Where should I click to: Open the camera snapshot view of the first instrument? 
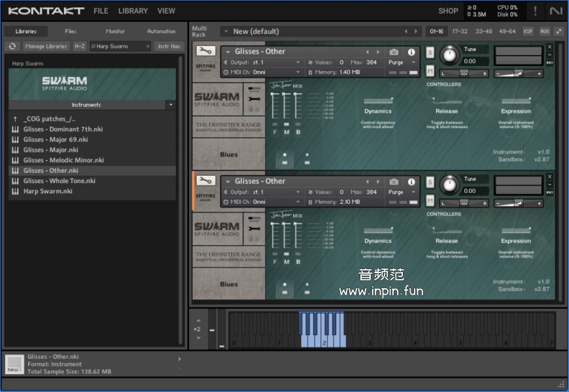pyautogui.click(x=394, y=52)
